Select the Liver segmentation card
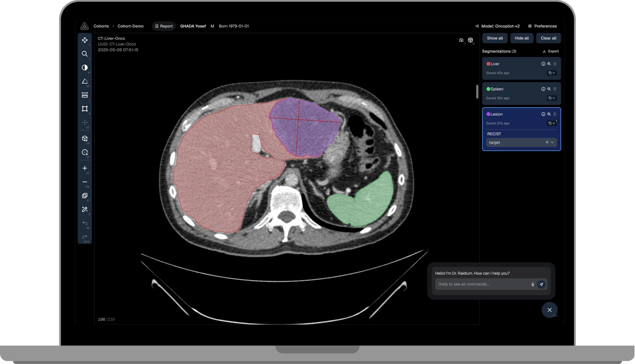Image resolution: width=635 pixels, height=364 pixels. tap(521, 68)
